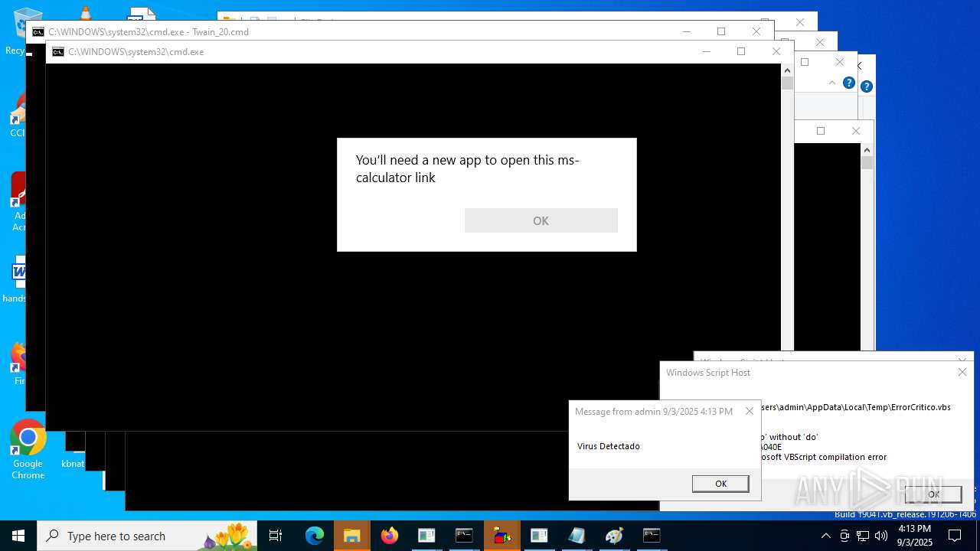Close the front cmd.exe window
The image size is (980, 551).
(x=776, y=51)
